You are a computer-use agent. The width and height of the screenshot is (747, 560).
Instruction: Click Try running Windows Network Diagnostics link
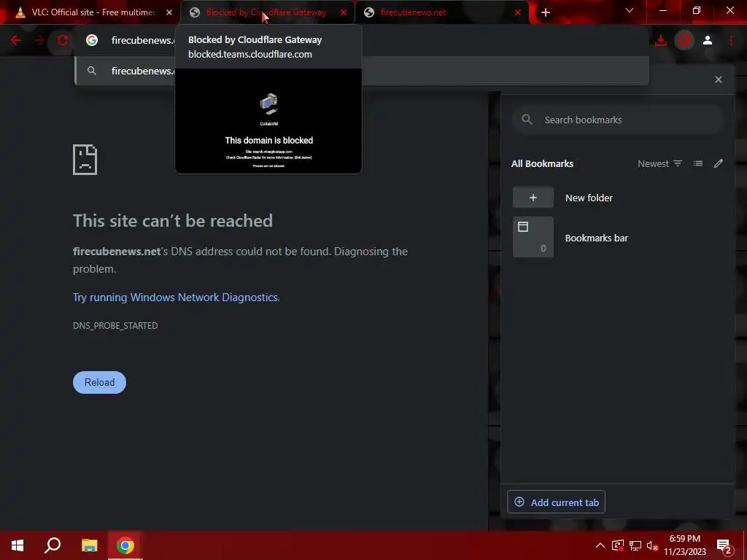(176, 297)
